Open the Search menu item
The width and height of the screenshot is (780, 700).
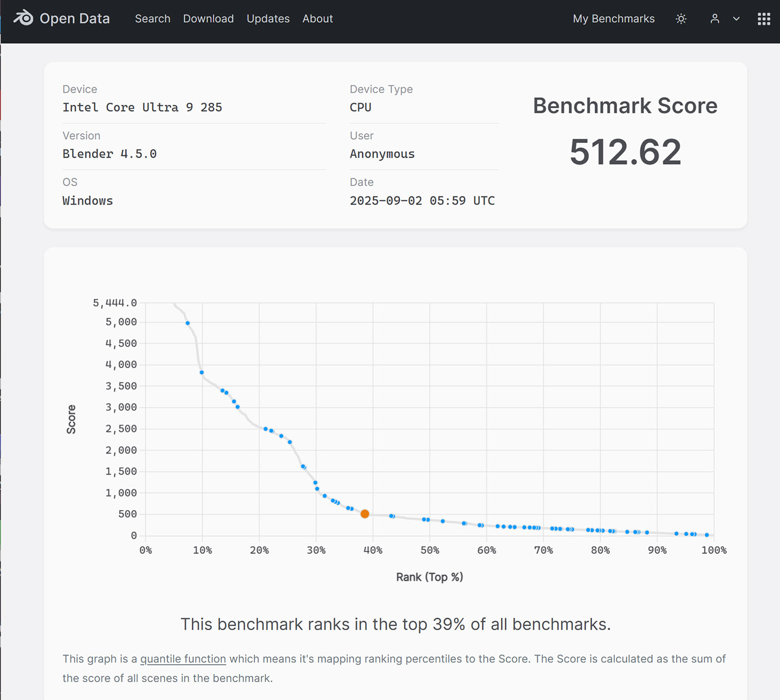click(152, 19)
